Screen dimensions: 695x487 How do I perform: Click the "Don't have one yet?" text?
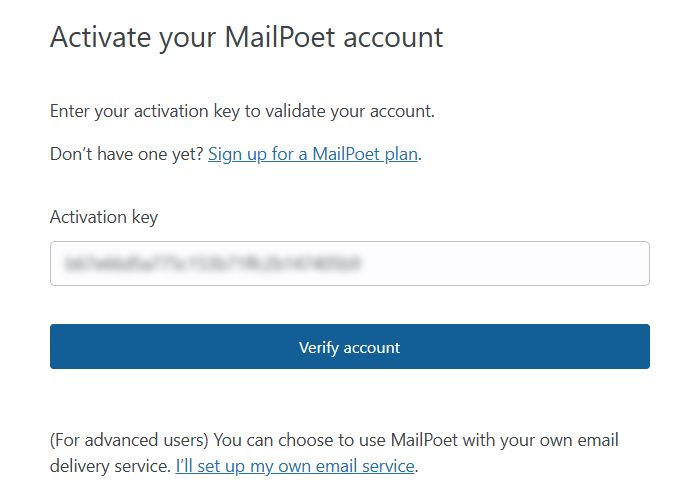tap(127, 154)
